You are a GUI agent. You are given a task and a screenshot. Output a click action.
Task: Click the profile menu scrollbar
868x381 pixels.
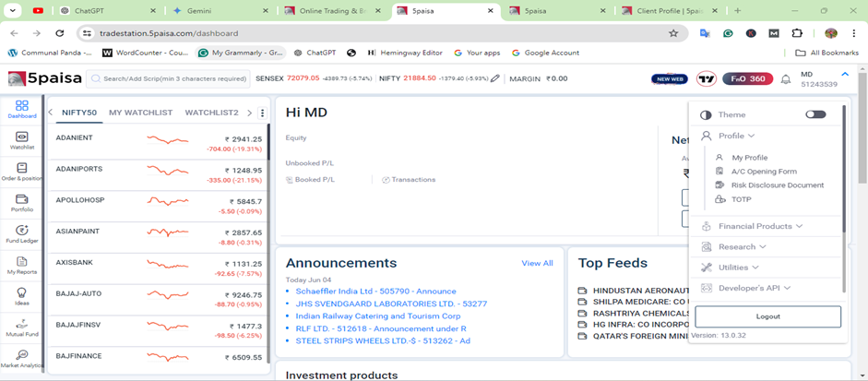point(844,168)
